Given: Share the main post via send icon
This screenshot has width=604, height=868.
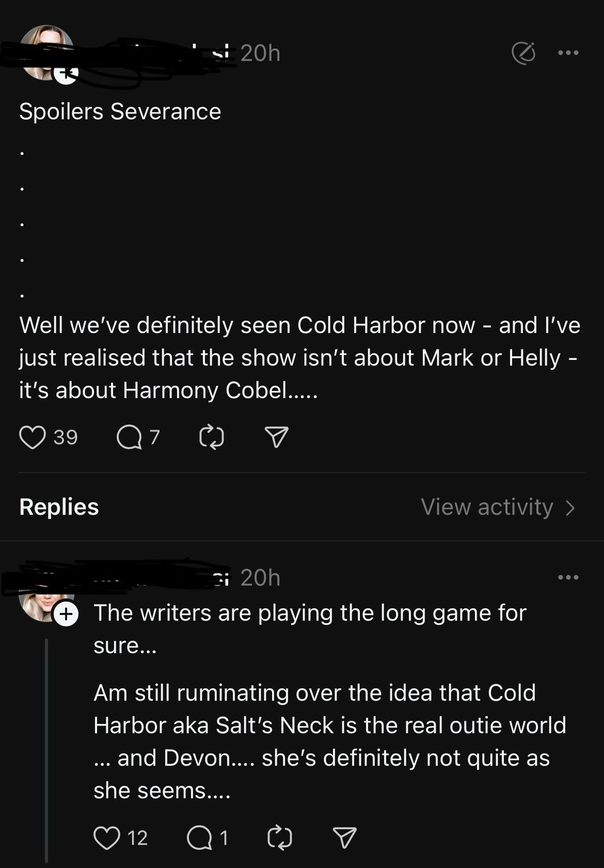Looking at the screenshot, I should [x=276, y=437].
